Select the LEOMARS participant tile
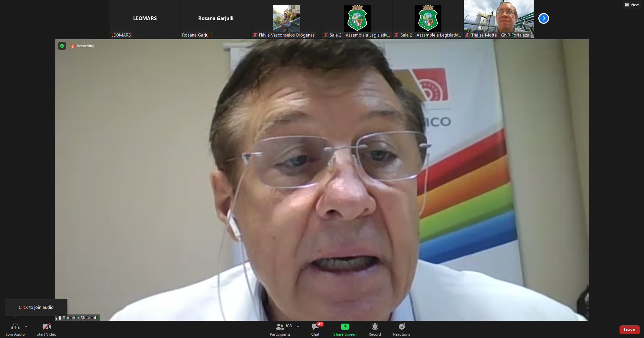Image resolution: width=644 pixels, height=338 pixels. [145, 18]
